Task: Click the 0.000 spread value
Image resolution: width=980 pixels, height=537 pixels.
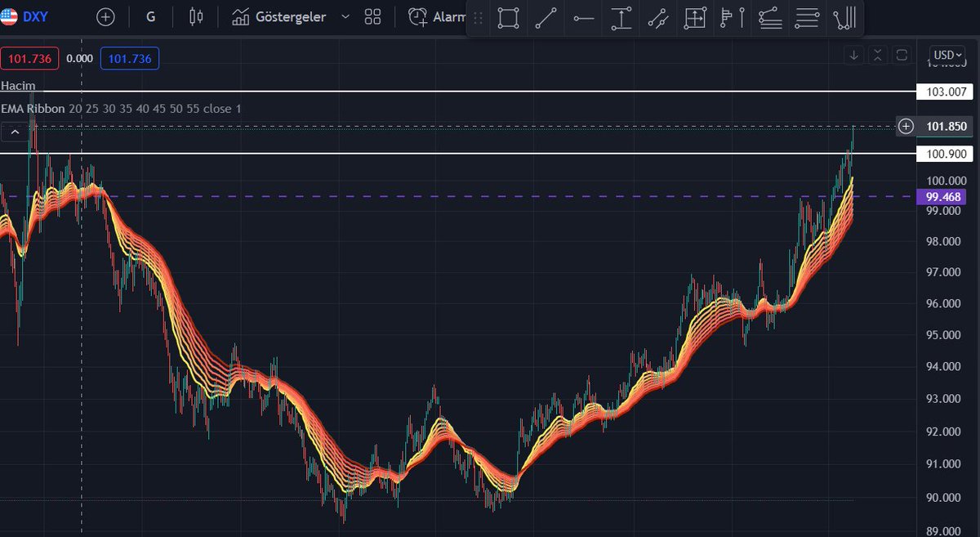Action: pyautogui.click(x=79, y=58)
